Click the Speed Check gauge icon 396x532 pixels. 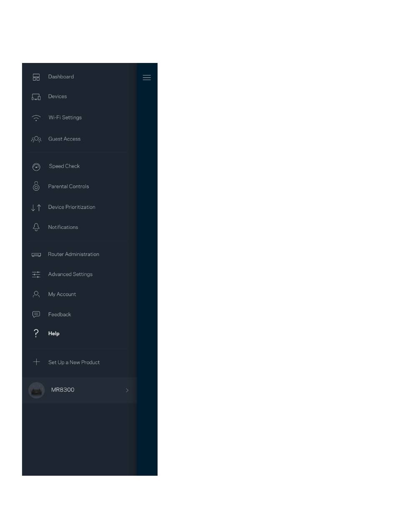click(36, 167)
